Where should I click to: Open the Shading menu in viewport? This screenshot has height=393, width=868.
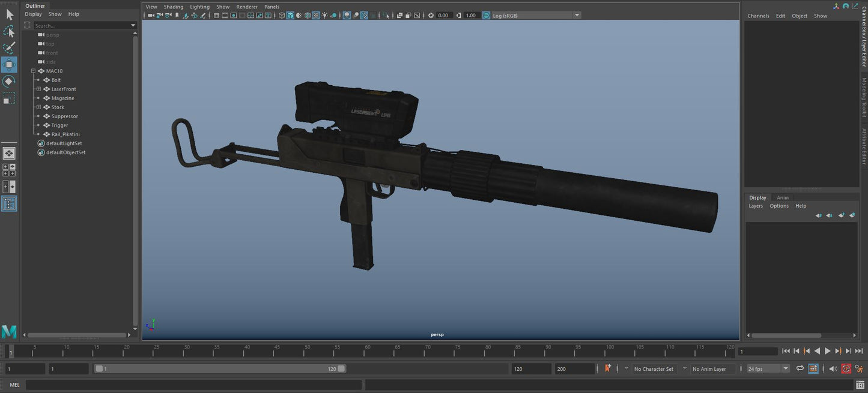174,7
